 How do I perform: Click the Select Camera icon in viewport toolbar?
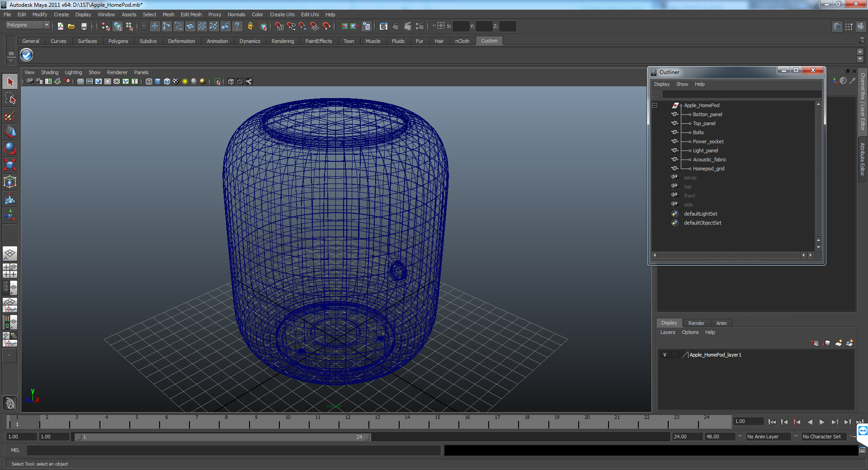[x=30, y=81]
